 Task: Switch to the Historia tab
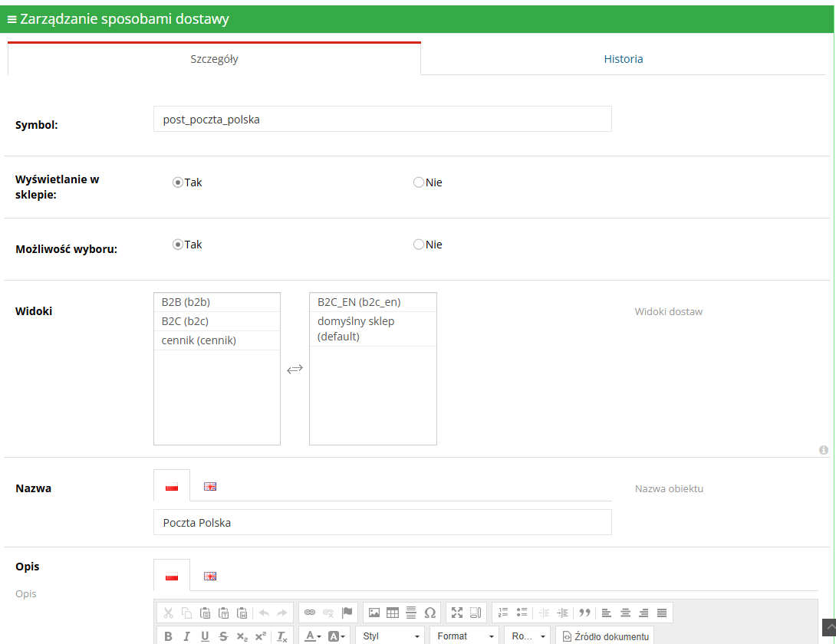tap(624, 58)
